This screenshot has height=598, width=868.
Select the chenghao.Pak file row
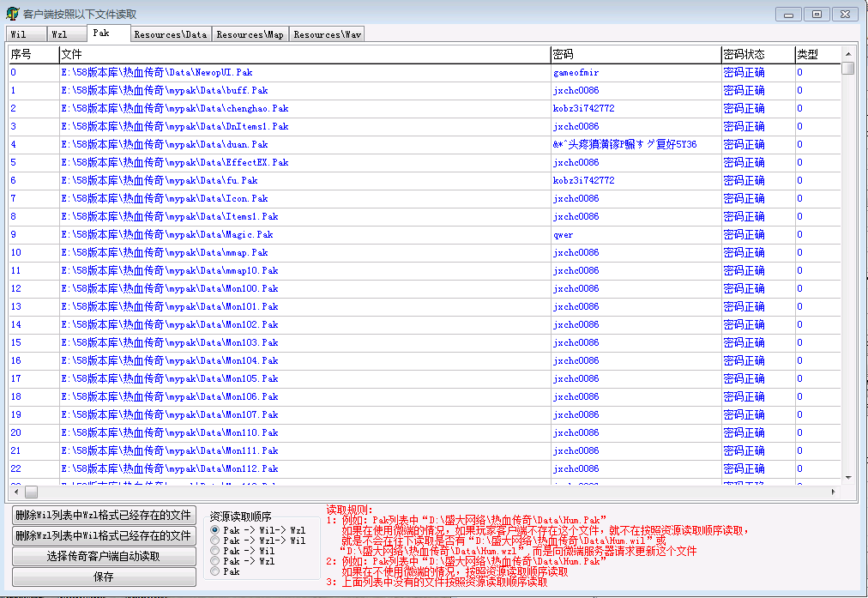click(x=425, y=108)
